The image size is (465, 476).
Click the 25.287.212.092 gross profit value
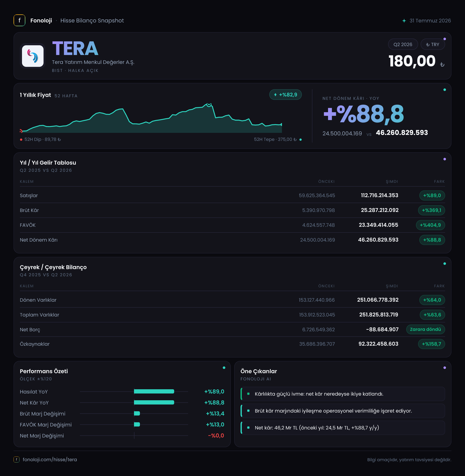[x=380, y=210]
